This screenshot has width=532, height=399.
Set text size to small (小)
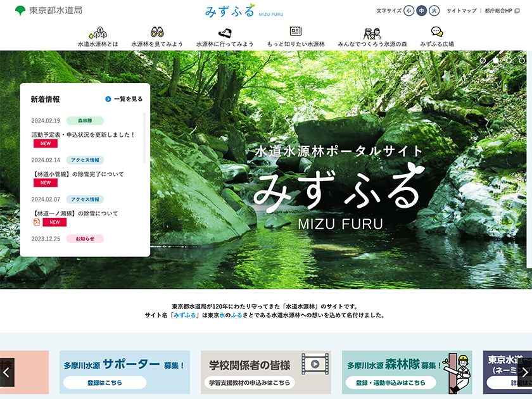click(x=408, y=11)
